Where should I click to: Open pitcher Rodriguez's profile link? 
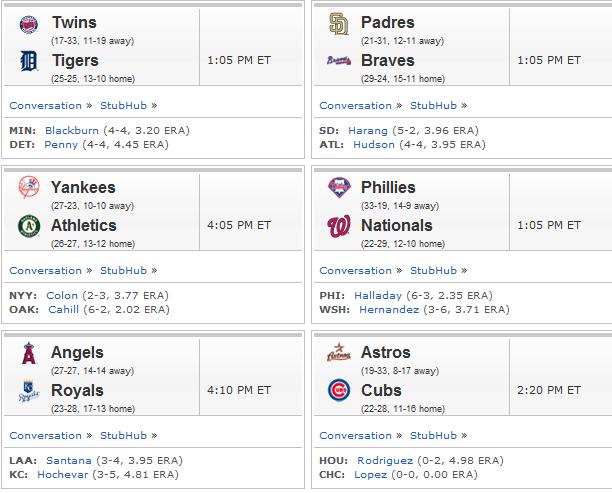coord(385,461)
